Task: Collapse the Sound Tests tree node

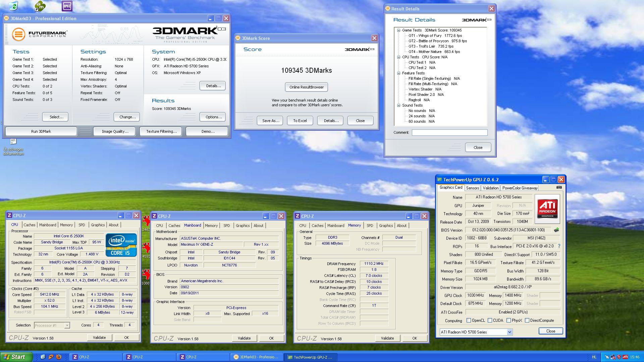Action: click(398, 105)
